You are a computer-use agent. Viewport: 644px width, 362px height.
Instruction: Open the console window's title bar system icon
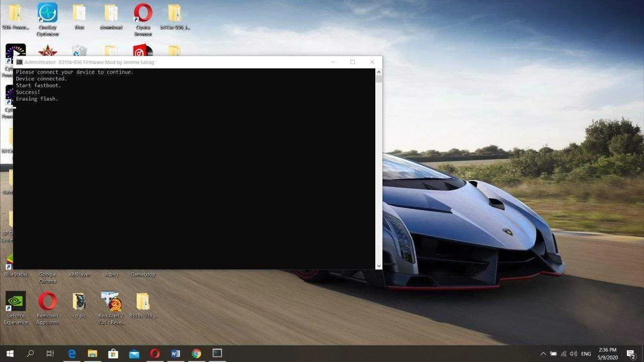pos(19,62)
